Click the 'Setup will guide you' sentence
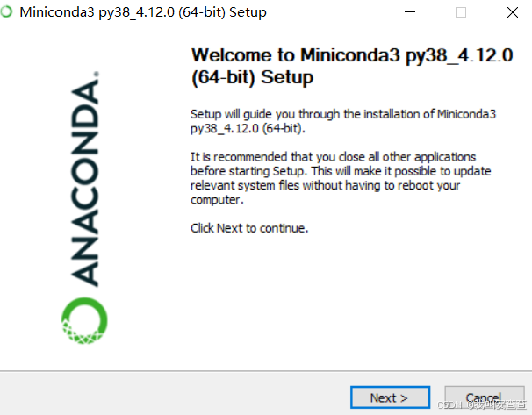Image resolution: width=532 pixels, height=415 pixels. [343, 114]
